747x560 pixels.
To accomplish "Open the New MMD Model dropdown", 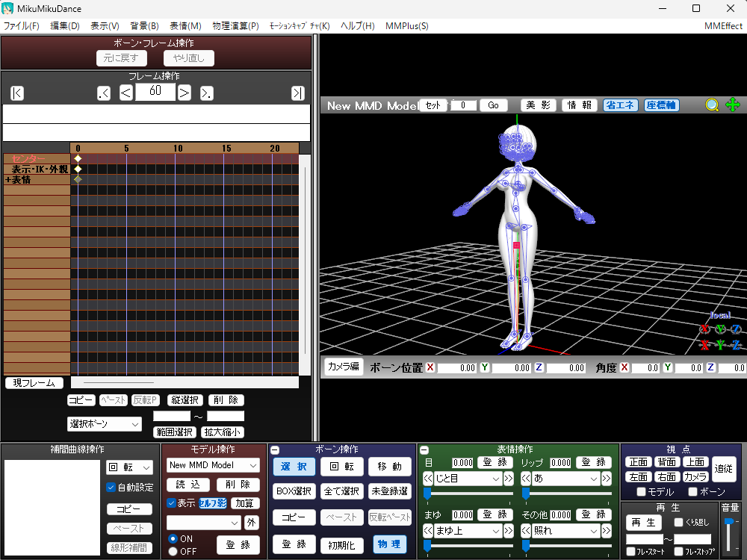I will point(213,465).
